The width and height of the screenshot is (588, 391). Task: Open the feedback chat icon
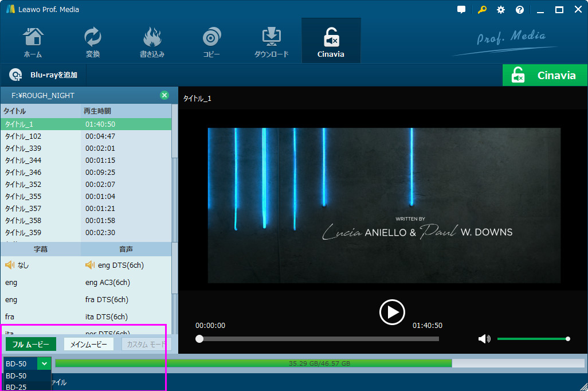coord(461,10)
